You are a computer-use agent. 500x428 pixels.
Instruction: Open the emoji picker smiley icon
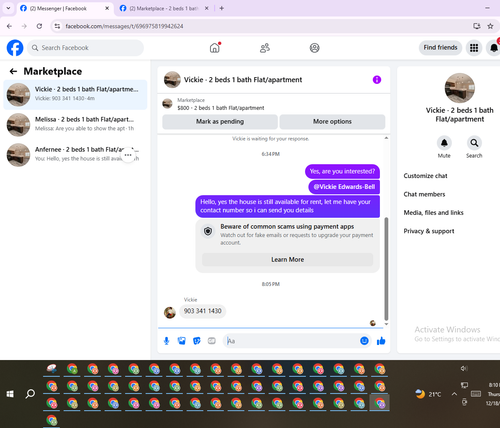[364, 341]
